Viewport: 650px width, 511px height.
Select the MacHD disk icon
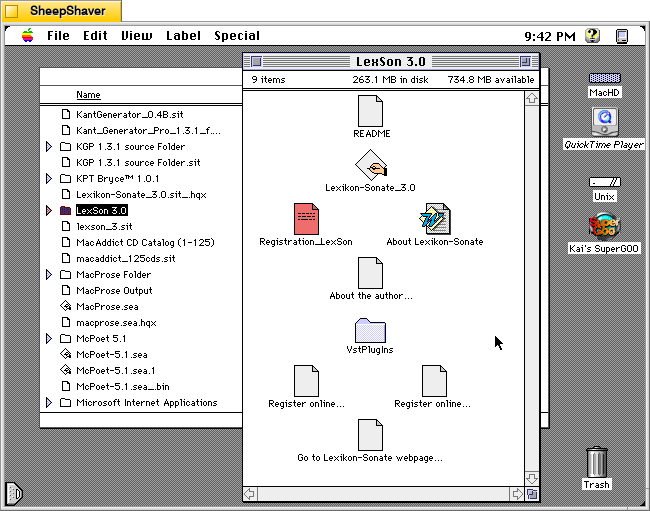604,78
